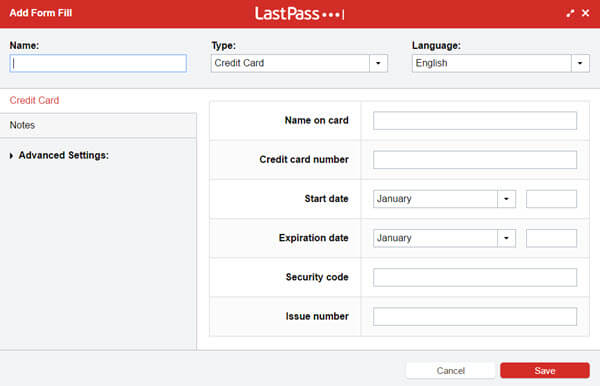This screenshot has width=600, height=386.
Task: Click the Start date year field
Action: coord(551,199)
